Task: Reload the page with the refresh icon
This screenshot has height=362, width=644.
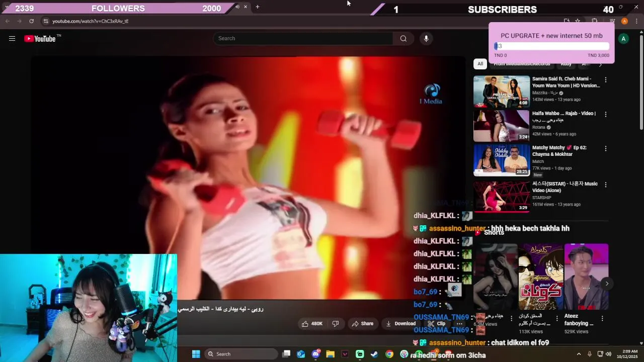Action: 31,21
